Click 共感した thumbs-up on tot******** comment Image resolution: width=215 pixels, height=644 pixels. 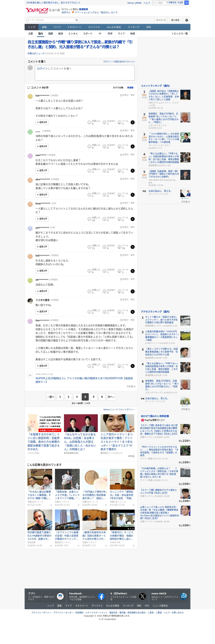89,123
